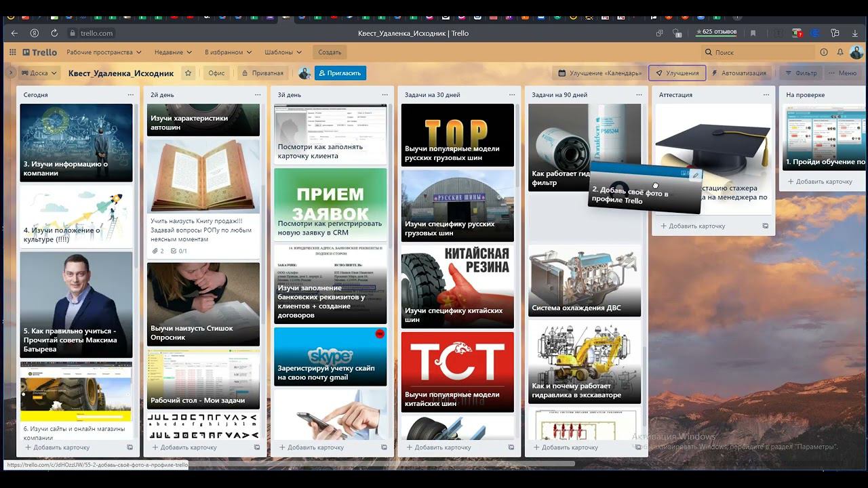Open the Офис workspace button
Image resolution: width=868 pixels, height=488 pixels.
click(216, 73)
